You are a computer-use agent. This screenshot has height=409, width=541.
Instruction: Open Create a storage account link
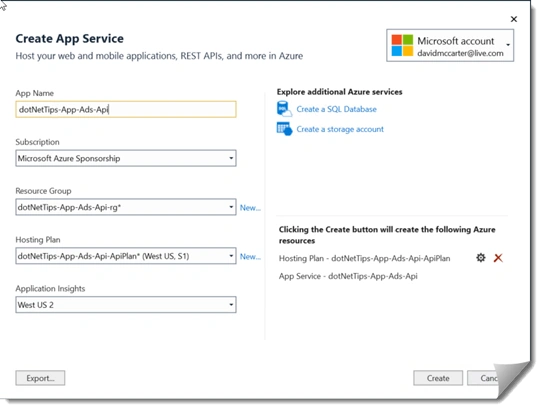coord(340,129)
